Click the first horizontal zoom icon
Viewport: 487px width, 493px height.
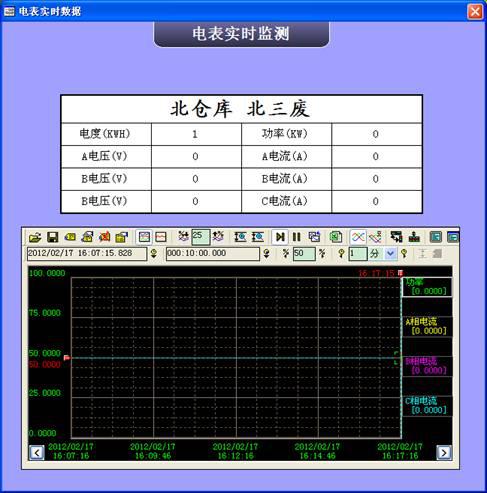click(240, 237)
